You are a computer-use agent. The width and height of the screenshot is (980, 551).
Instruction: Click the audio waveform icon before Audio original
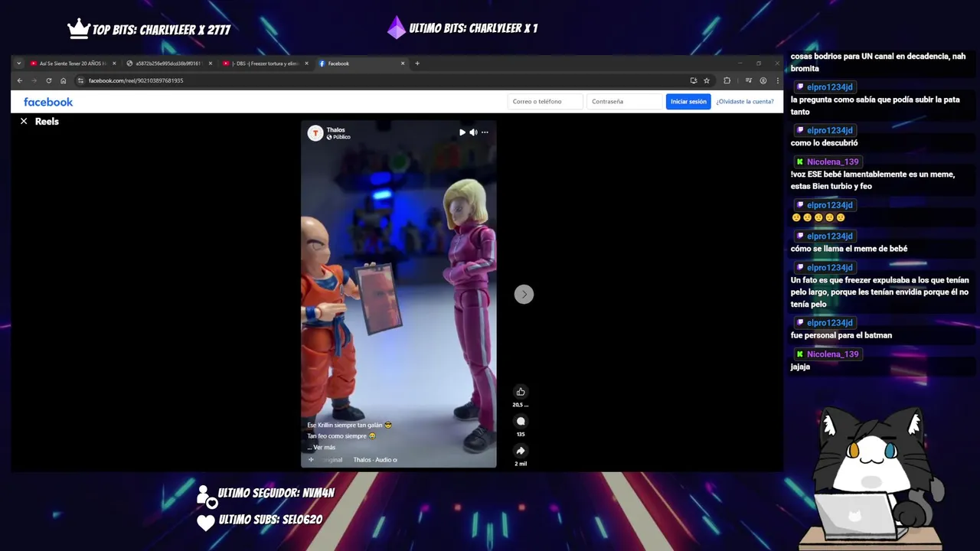311,460
